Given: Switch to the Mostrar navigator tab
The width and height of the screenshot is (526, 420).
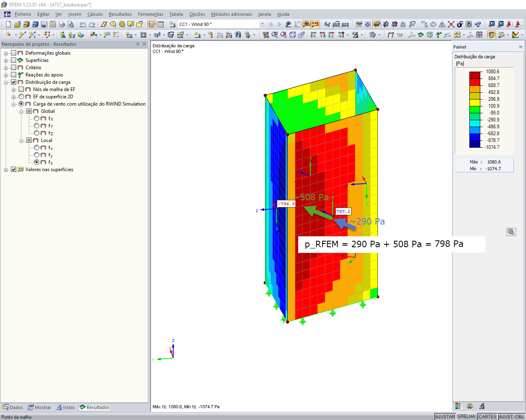Looking at the screenshot, I should tap(39, 407).
